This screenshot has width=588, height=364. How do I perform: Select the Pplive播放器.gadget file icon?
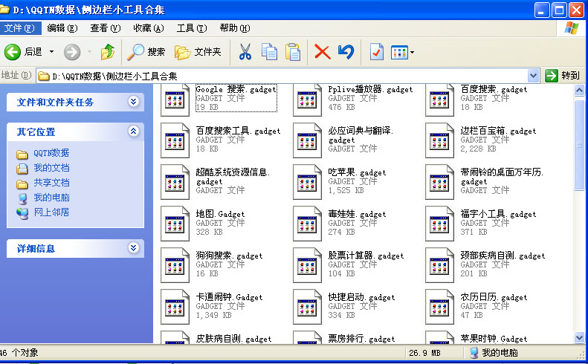click(x=307, y=100)
